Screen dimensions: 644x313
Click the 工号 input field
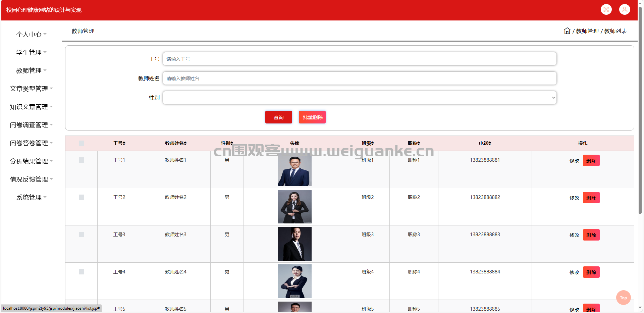coord(360,59)
